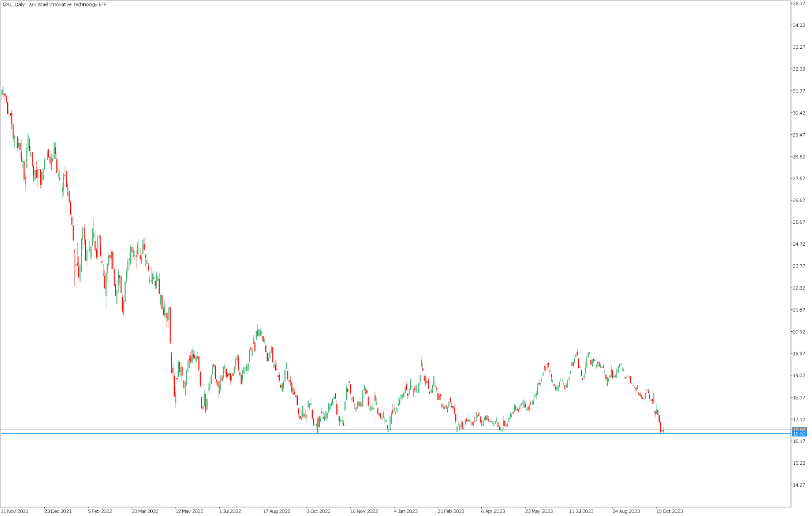
Task: Click the 23 May 2023 date label
Action: coord(539,512)
